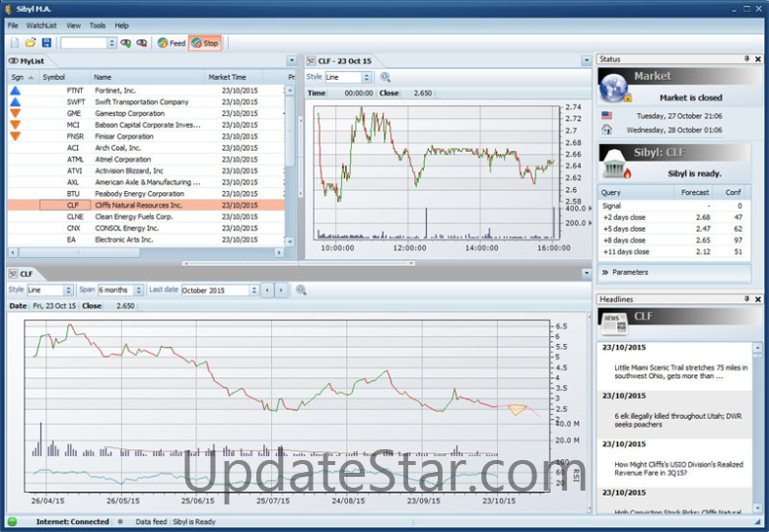Step to next date with right arrow

click(x=281, y=290)
